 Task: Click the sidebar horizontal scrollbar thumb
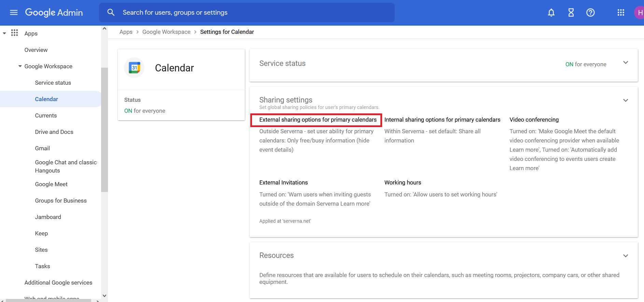click(48, 301)
